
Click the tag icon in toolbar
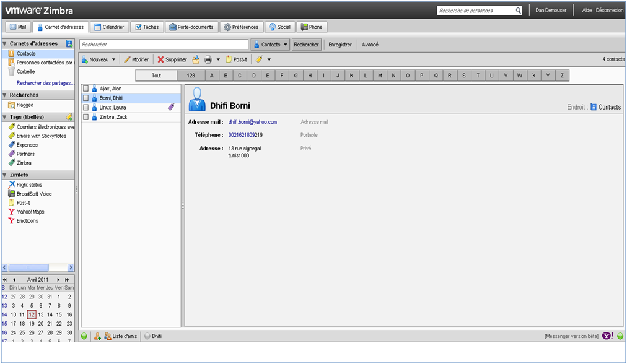(x=259, y=59)
